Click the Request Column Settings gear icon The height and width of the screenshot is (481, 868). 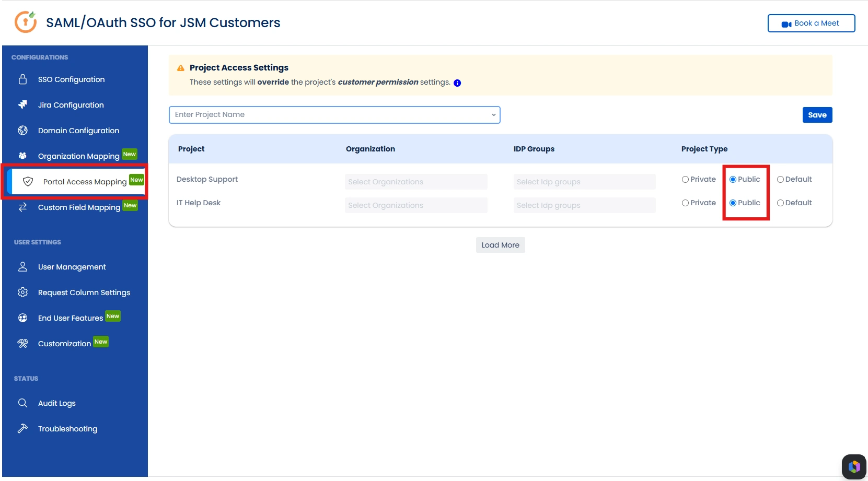(22, 292)
